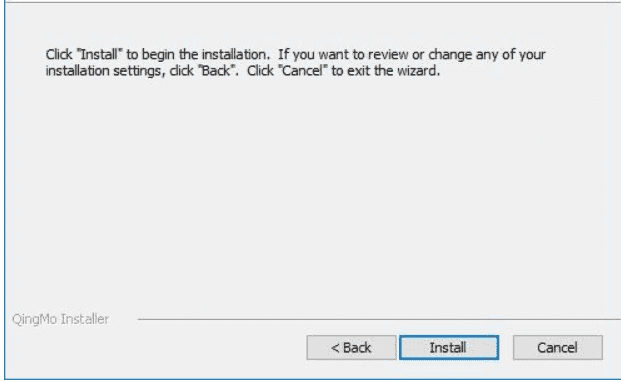Click the word "installation" in first sentence
The width and height of the screenshot is (621, 382).
coord(235,54)
